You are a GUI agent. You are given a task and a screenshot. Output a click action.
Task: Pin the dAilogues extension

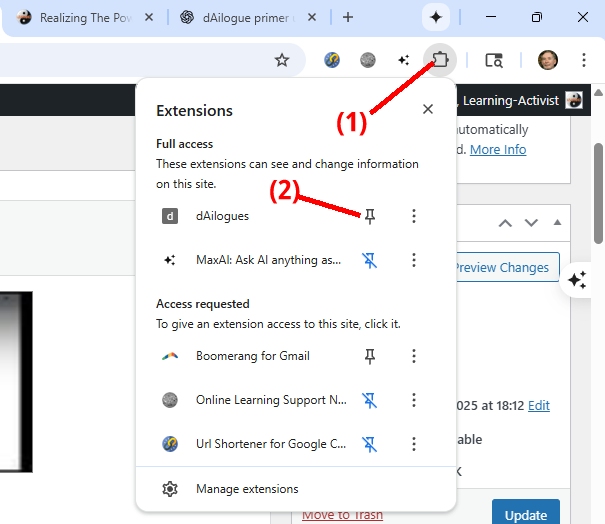370,216
